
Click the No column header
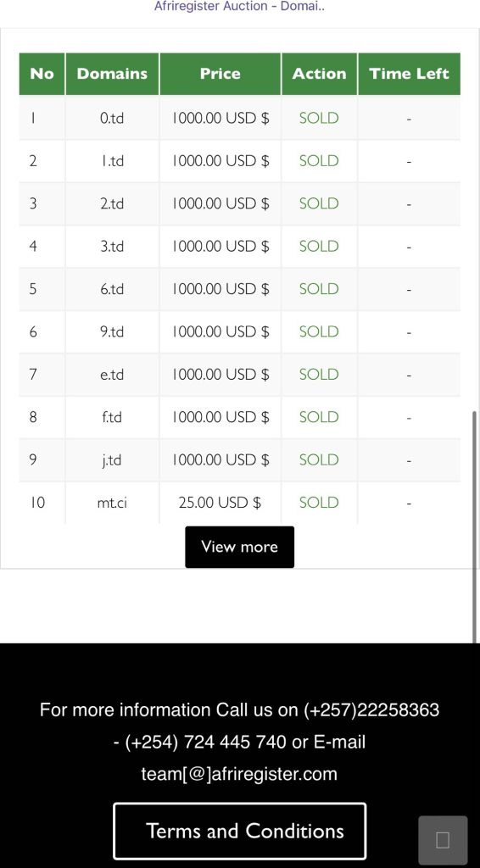(42, 74)
